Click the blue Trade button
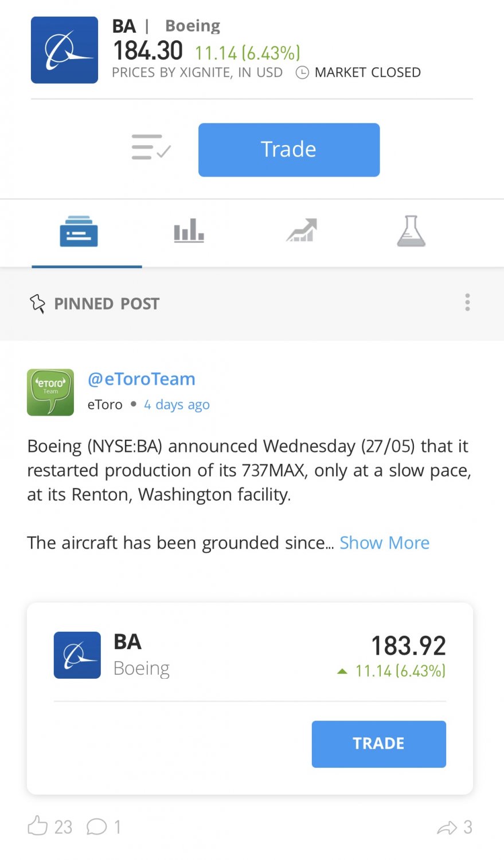Image resolution: width=504 pixels, height=860 pixels. coord(289,150)
